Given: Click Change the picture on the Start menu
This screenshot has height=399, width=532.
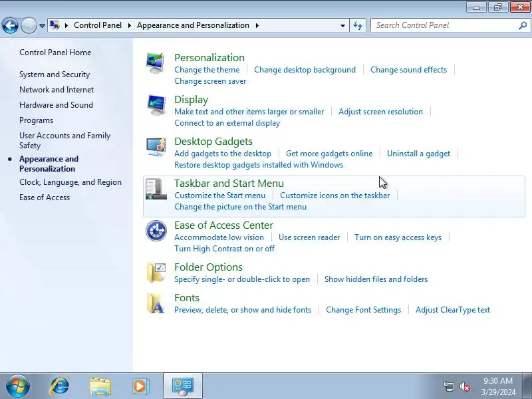Looking at the screenshot, I should (241, 207).
